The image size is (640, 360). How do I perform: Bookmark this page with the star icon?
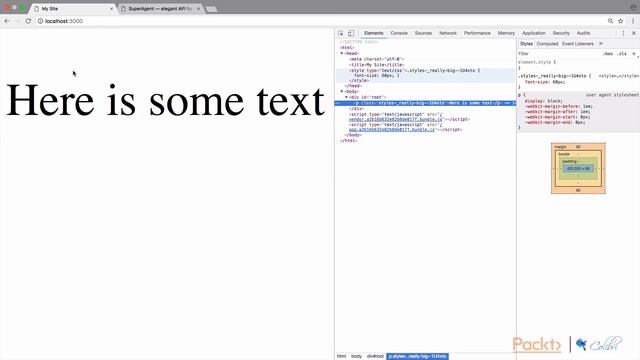tap(620, 21)
